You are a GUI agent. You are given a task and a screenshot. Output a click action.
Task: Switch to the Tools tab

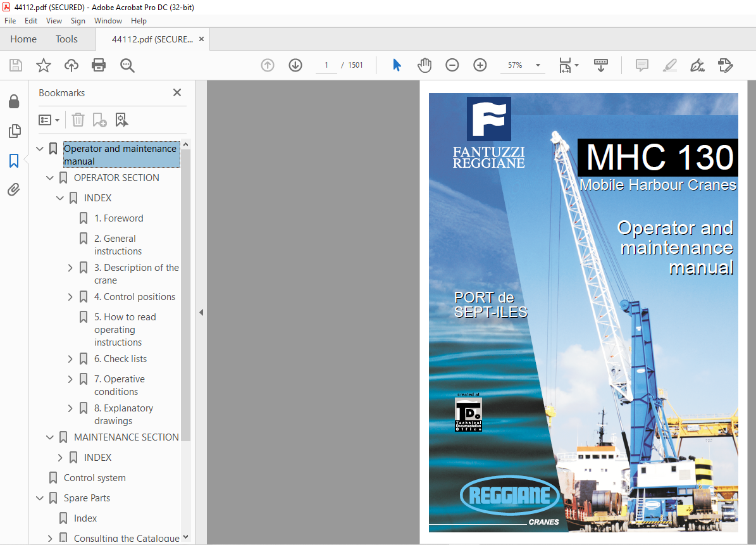(66, 39)
